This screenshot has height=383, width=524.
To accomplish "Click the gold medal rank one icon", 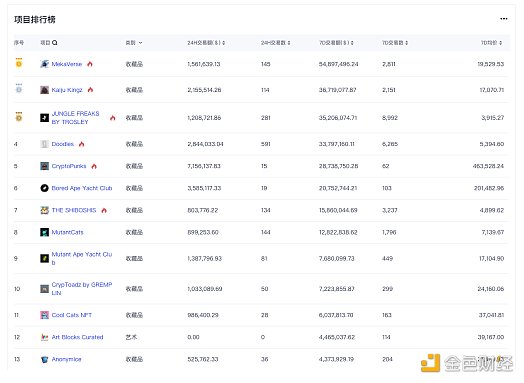I will [19, 62].
